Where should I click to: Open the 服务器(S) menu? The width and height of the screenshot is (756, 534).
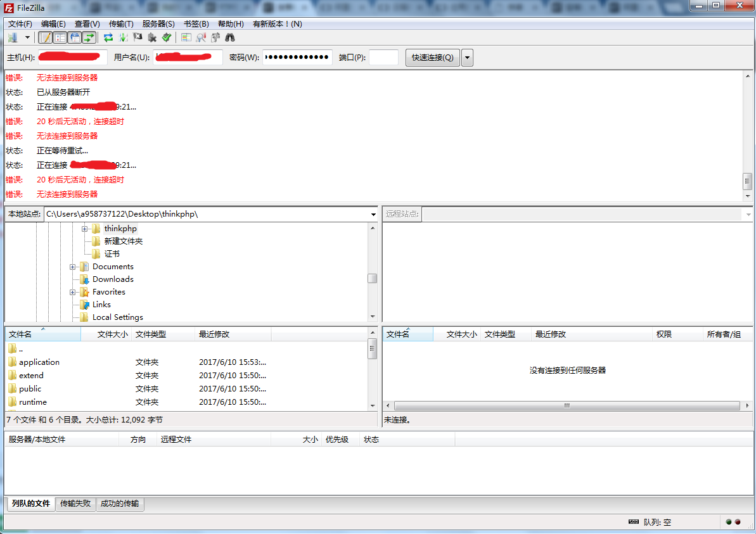pos(158,24)
